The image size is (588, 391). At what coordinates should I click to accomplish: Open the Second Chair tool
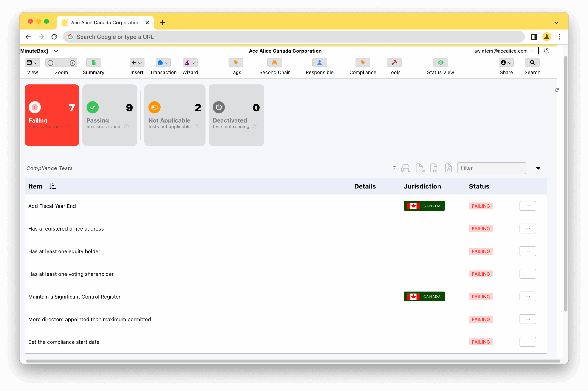tap(274, 63)
